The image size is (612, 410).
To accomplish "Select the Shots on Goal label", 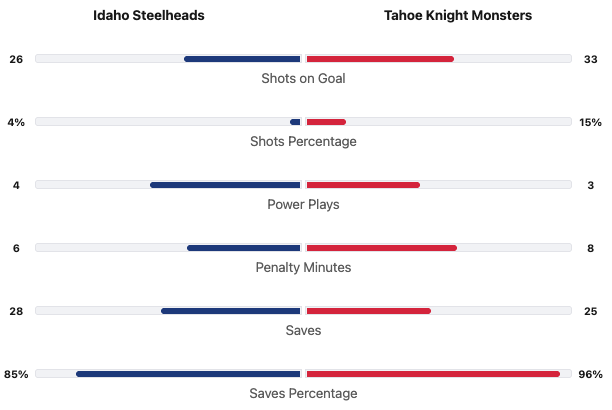I will point(303,78).
